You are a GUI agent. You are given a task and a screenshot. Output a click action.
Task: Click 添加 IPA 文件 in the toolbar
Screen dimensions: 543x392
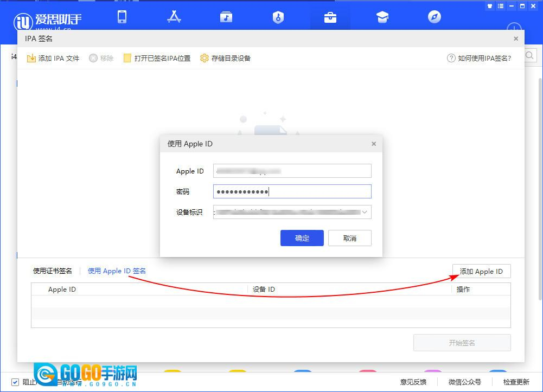pyautogui.click(x=53, y=58)
